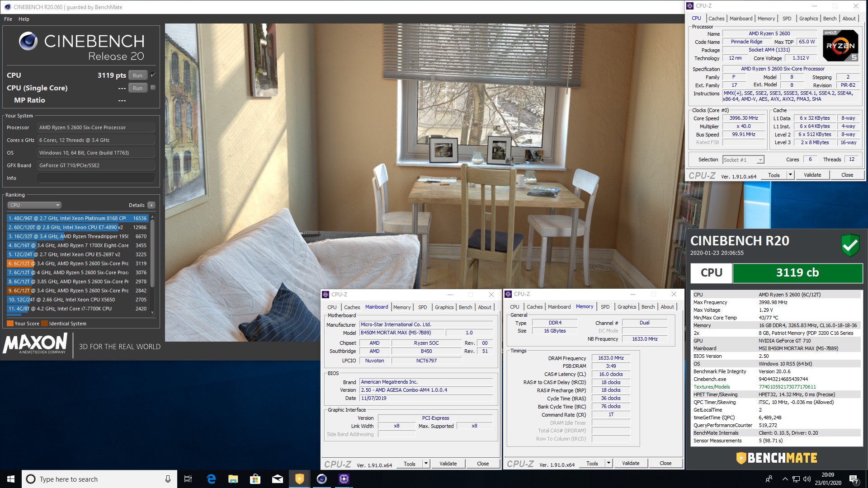Image resolution: width=868 pixels, height=488 pixels.
Task: Open the Windows Start menu
Action: click(x=11, y=479)
